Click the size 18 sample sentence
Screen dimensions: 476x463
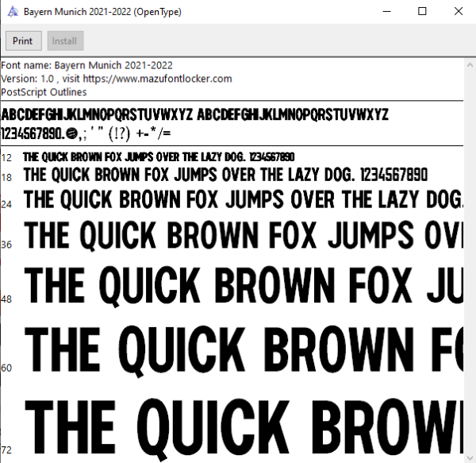[x=225, y=175]
